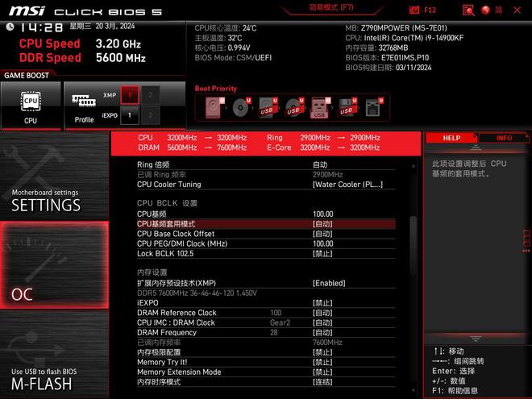This screenshot has width=532, height=399.
Task: Open the Ring 倍频 setting
Action: (x=266, y=165)
